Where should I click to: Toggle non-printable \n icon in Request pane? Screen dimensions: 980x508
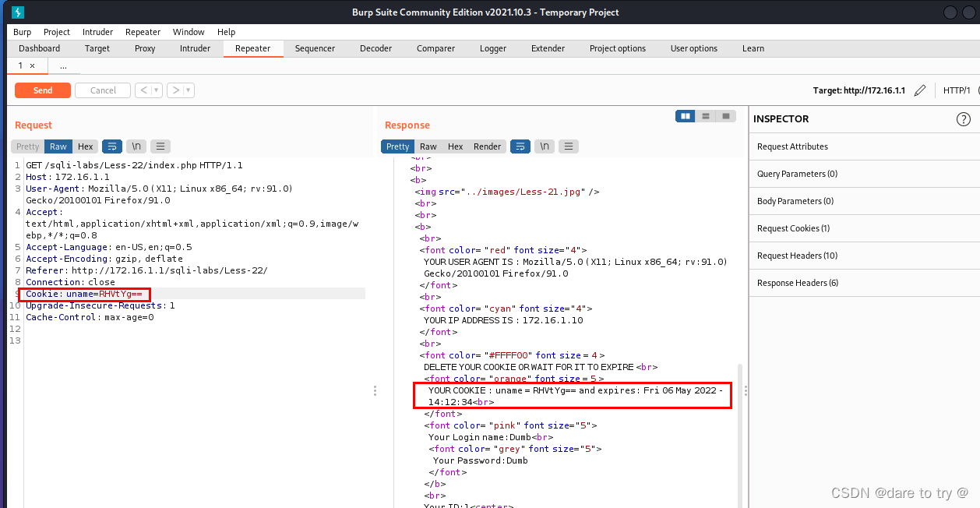coord(136,146)
